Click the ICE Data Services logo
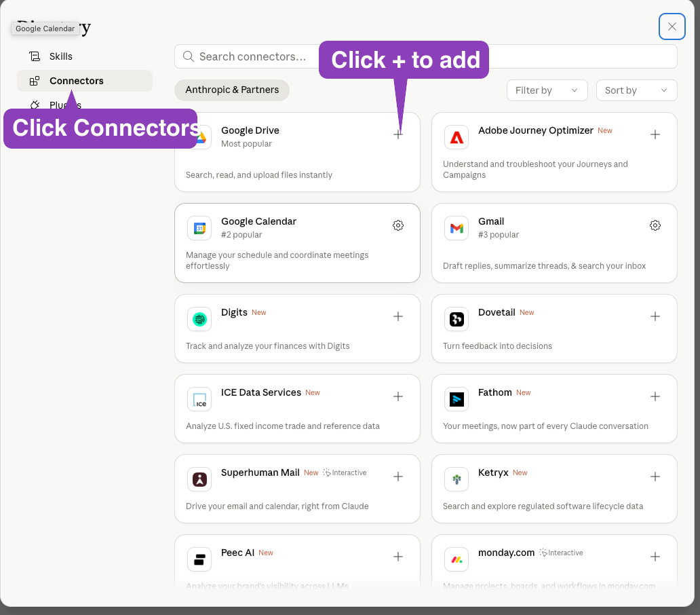The height and width of the screenshot is (615, 700). [x=199, y=399]
